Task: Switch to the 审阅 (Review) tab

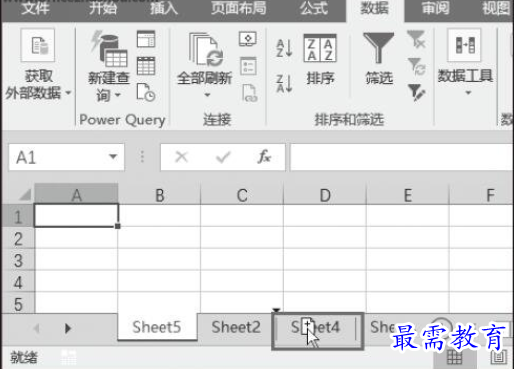Action: pyautogui.click(x=435, y=8)
